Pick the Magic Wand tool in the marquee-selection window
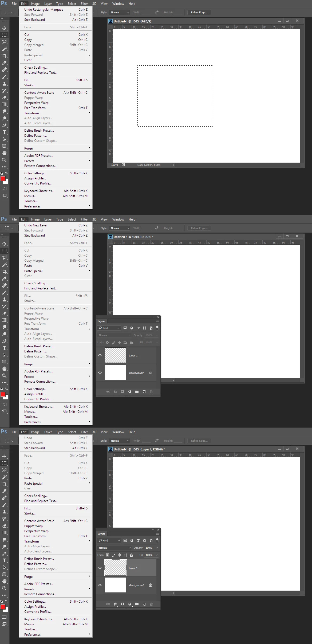The width and height of the screenshot is (312, 644). (4, 49)
